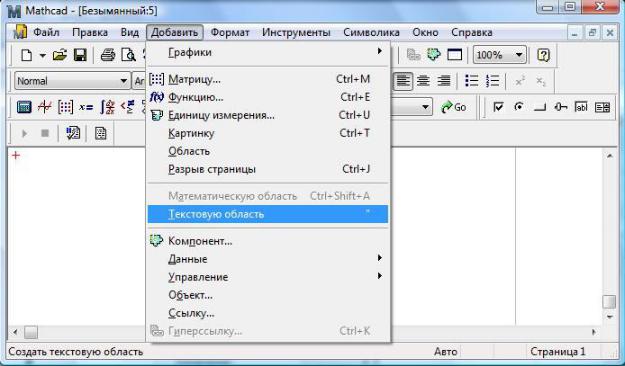Screen dimensions: 625x366
Task: Expand the Данные submenu
Action: (267, 259)
